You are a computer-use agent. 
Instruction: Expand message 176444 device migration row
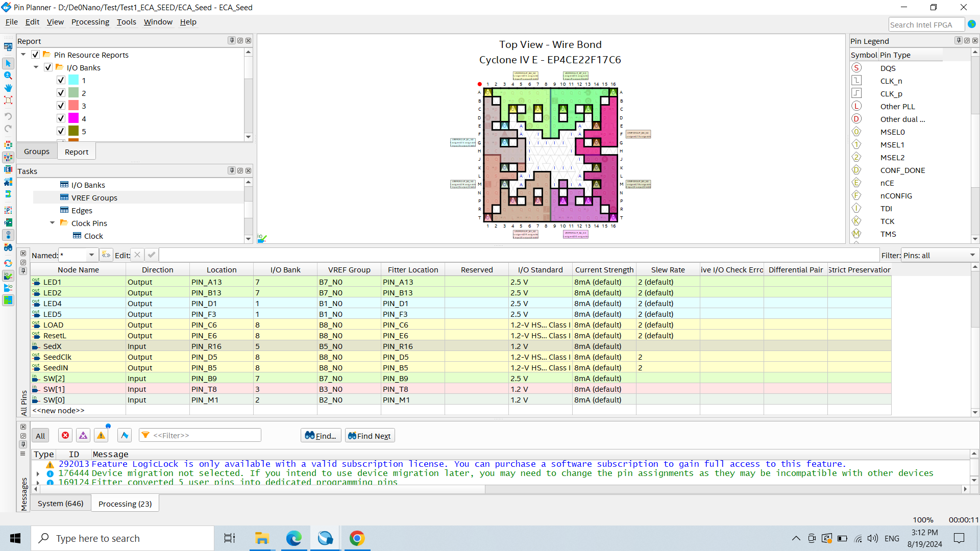(x=38, y=473)
